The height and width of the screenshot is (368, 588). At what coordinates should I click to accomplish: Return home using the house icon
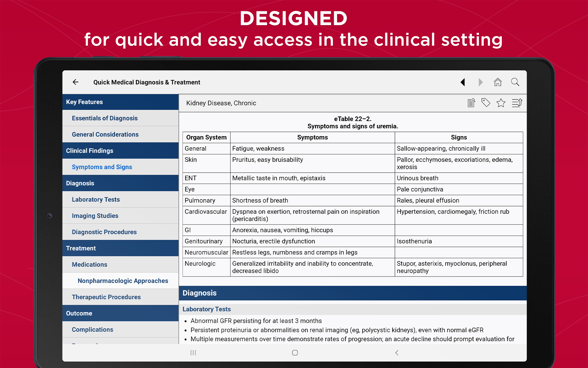coord(498,82)
